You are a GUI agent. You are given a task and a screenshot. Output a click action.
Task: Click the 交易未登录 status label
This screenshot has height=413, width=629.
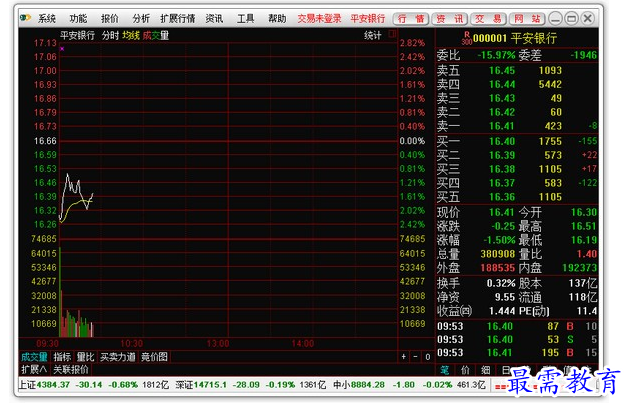pyautogui.click(x=319, y=18)
